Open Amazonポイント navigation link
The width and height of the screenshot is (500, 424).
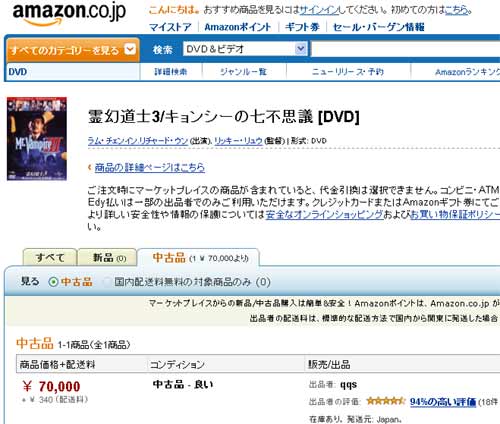237,27
